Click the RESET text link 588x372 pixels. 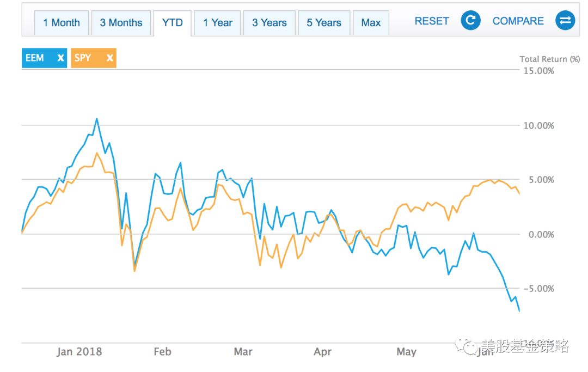coord(432,21)
